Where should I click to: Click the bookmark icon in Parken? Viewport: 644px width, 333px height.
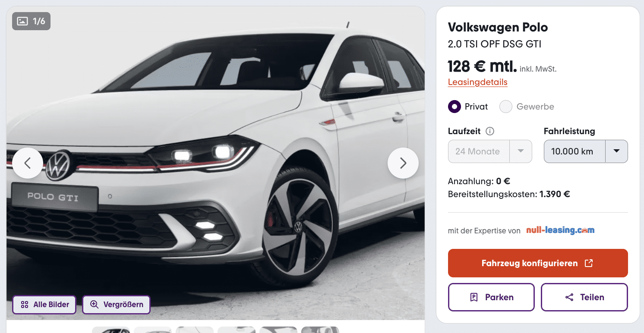tap(474, 297)
